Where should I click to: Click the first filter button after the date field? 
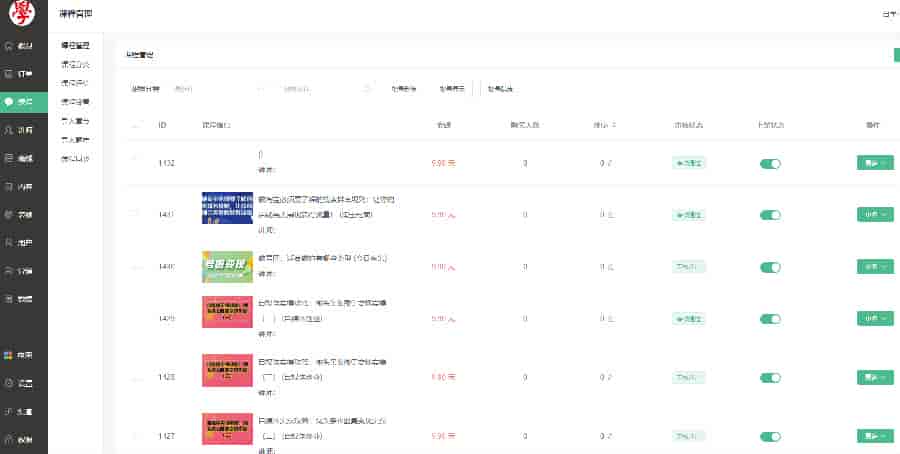point(403,89)
